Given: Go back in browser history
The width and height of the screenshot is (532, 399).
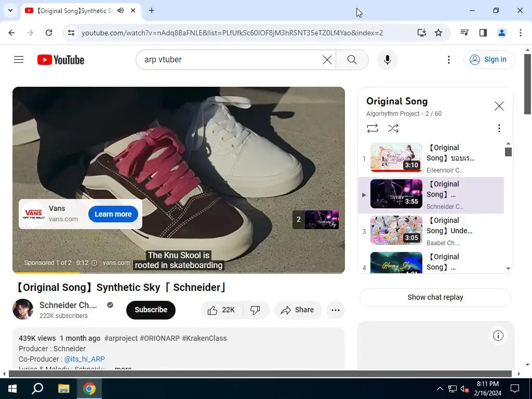Looking at the screenshot, I should click(11, 33).
